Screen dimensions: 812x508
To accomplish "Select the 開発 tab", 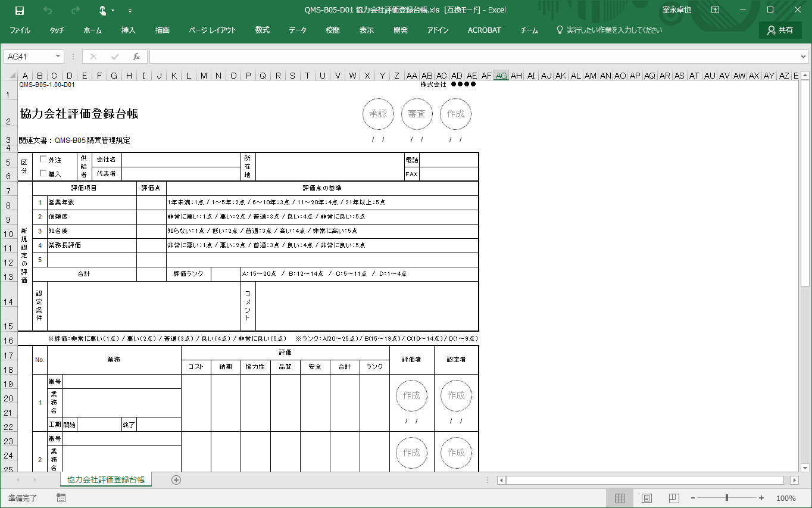I will coord(401,30).
